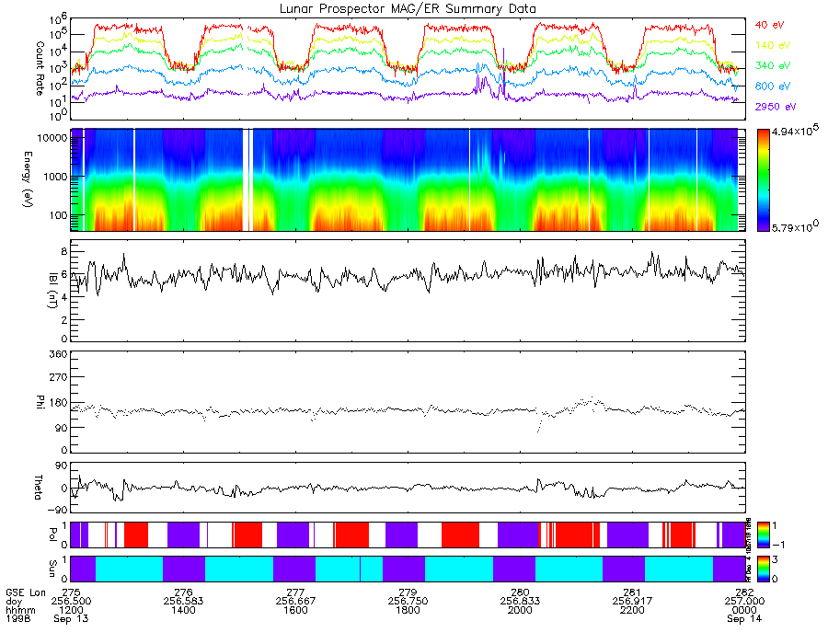The width and height of the screenshot is (828, 644).
Task: Click the '|B| (nT)' axis label
Action: point(52,290)
